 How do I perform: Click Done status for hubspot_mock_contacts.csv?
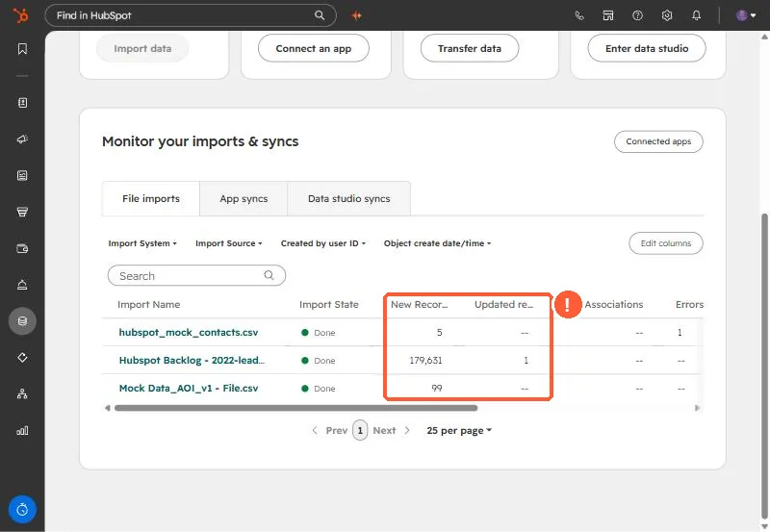coord(319,332)
